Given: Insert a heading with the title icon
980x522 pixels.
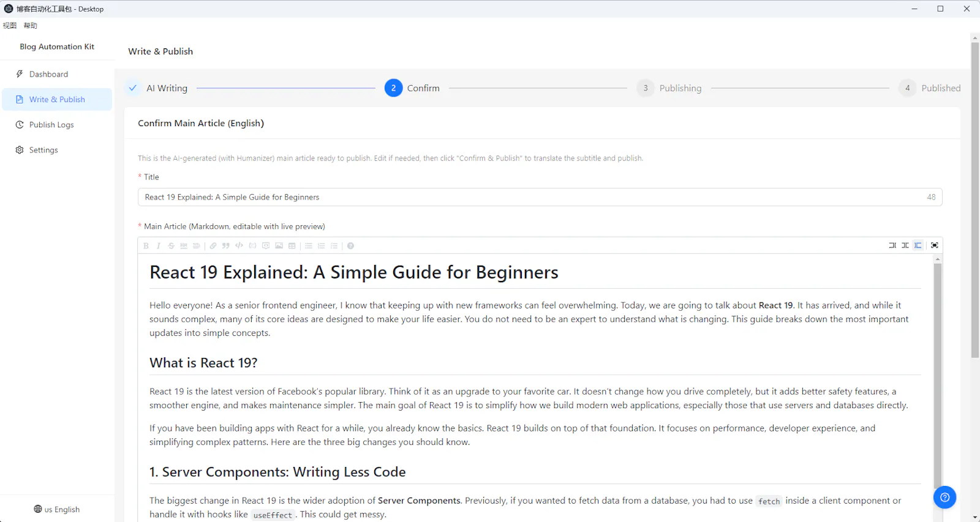Looking at the screenshot, I should 197,246.
